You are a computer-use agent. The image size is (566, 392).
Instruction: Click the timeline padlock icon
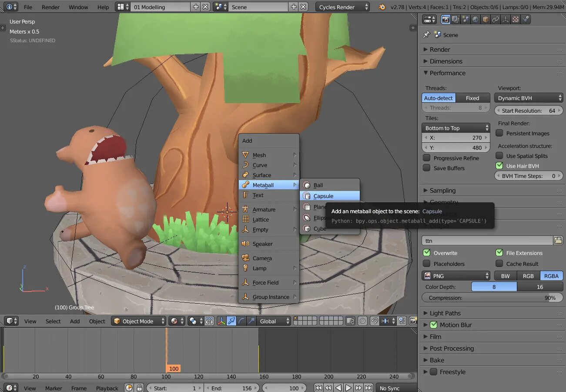pos(139,388)
